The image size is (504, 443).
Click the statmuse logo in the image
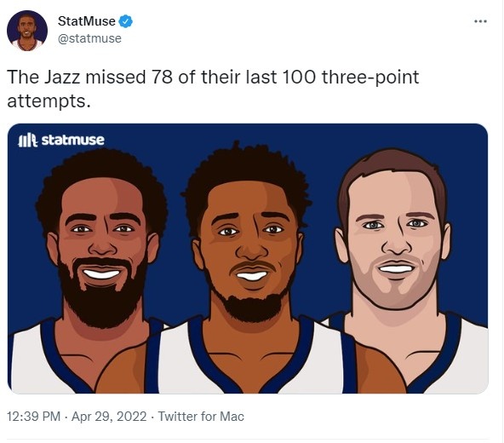tap(61, 141)
